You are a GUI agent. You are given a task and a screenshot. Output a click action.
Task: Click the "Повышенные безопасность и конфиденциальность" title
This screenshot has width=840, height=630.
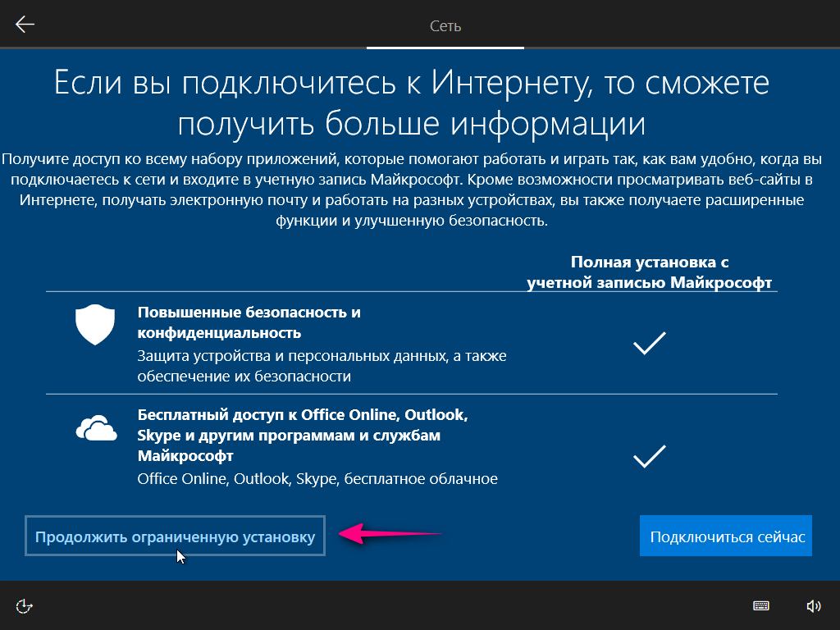[249, 322]
